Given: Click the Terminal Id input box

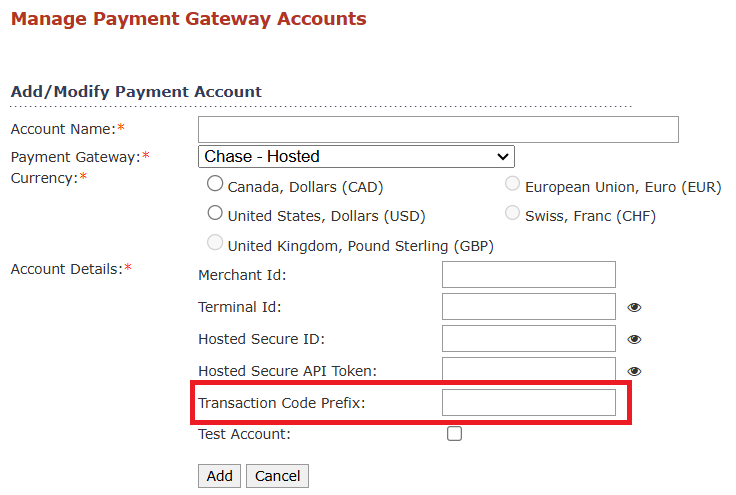Looking at the screenshot, I should pos(529,306).
